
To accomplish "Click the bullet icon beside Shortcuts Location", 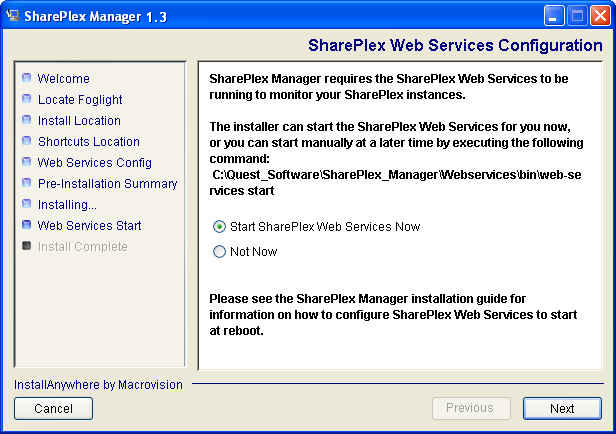I will [x=26, y=141].
